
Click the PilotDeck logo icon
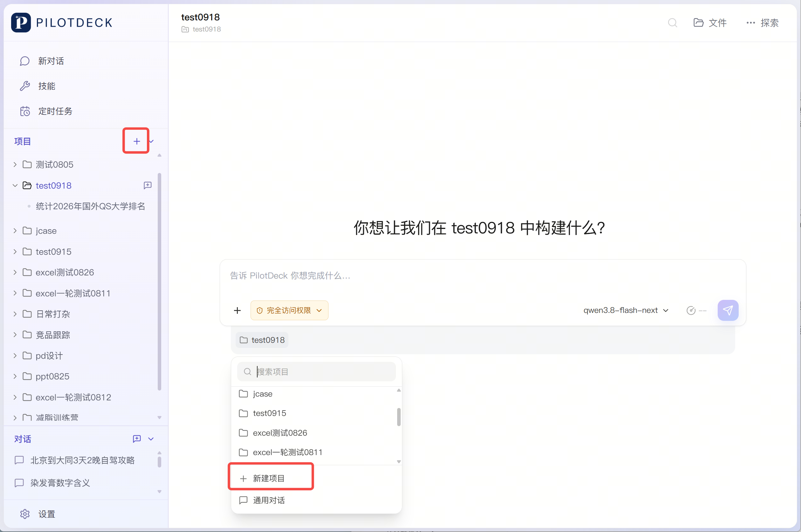coord(21,22)
